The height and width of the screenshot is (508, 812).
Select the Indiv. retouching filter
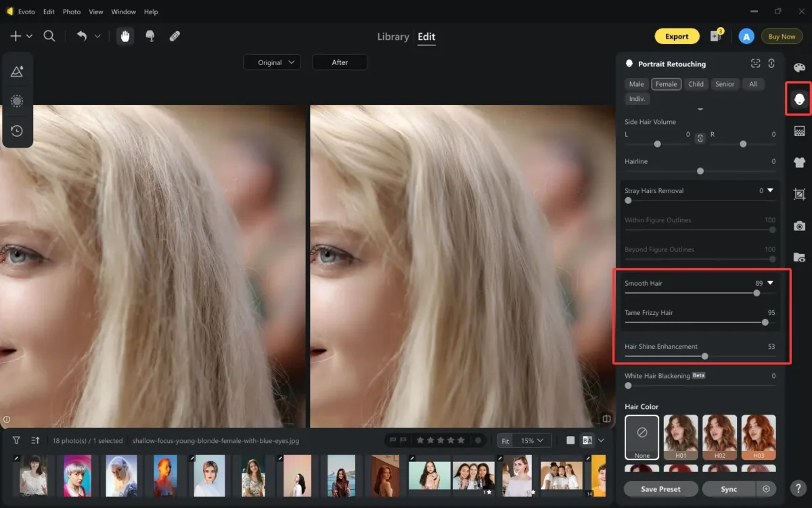click(637, 99)
